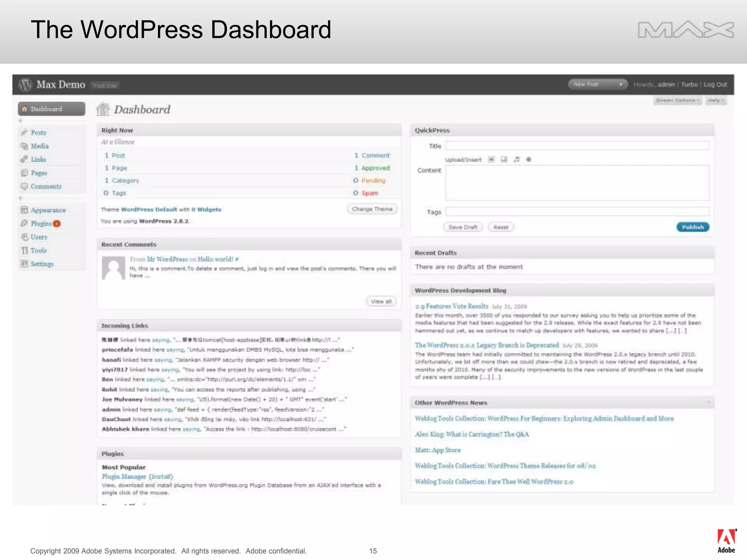The height and width of the screenshot is (560, 747).
Task: Open the 0 Pending comments link
Action: [369, 180]
